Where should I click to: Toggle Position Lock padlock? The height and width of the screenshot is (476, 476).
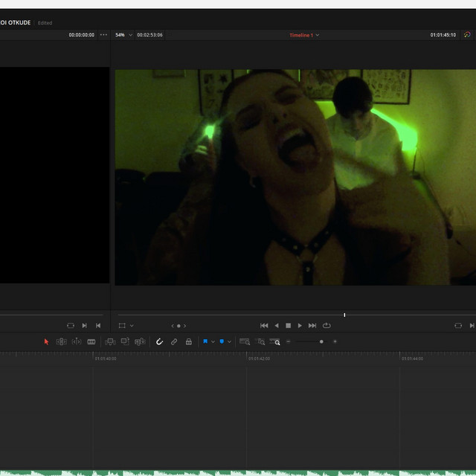coord(188,342)
